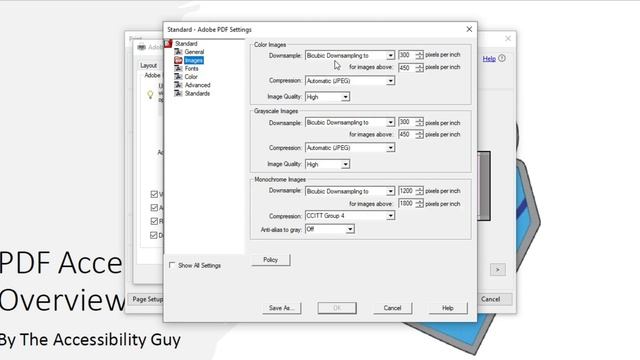
Task: Open the Advanced settings page
Action: (198, 85)
